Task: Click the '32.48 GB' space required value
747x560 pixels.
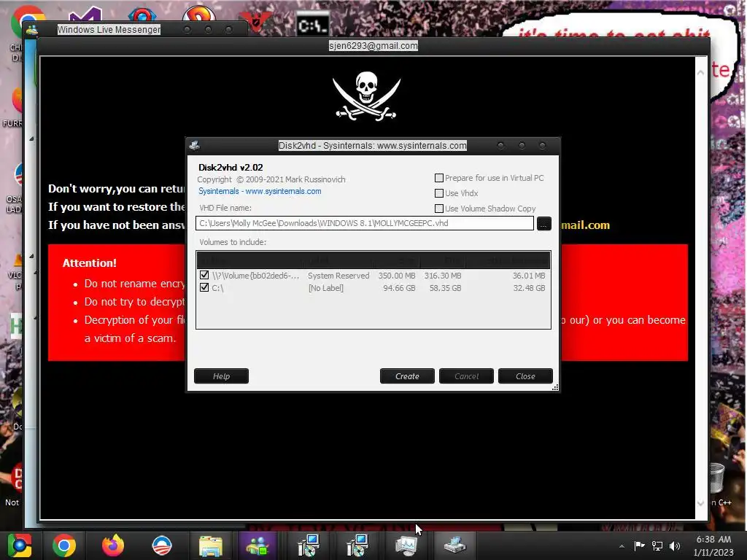Action: pos(529,288)
